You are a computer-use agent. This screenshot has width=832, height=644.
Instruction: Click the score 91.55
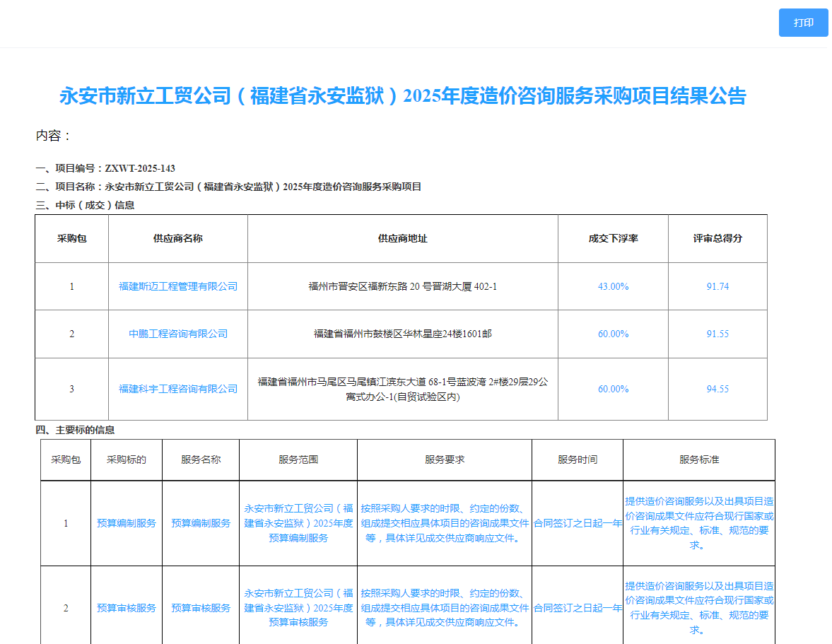718,334
